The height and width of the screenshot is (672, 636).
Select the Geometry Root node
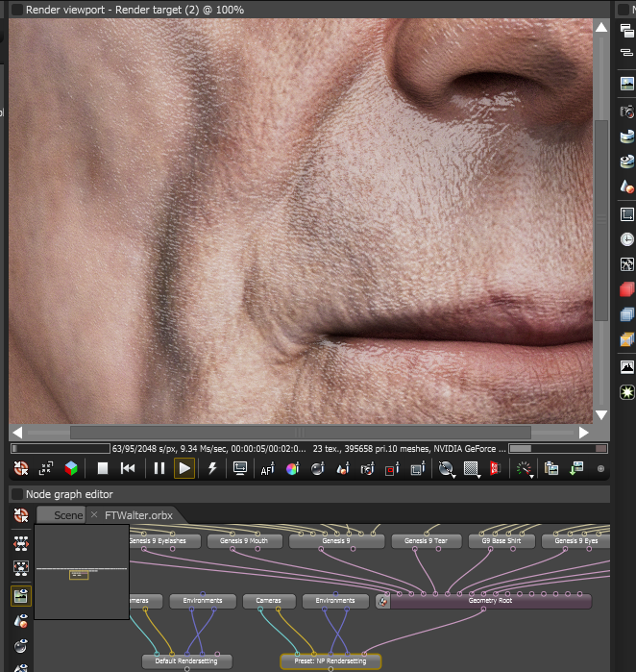[x=490, y=601]
